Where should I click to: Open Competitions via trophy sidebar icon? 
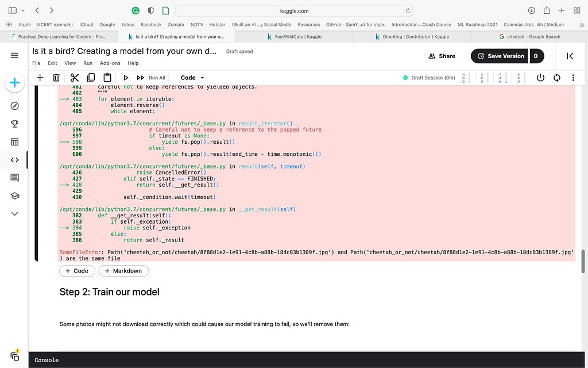tap(14, 123)
